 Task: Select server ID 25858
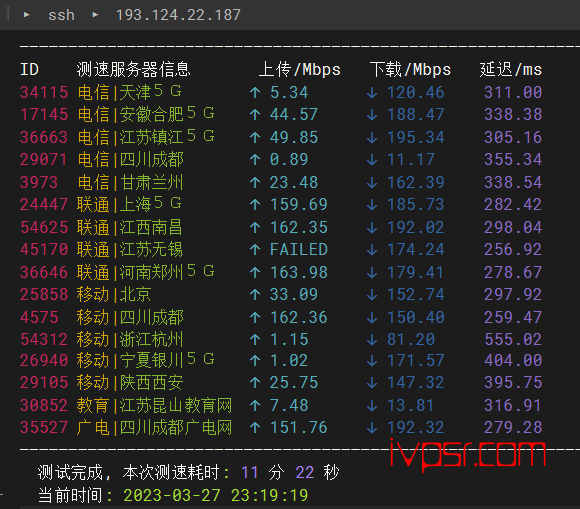coord(44,294)
